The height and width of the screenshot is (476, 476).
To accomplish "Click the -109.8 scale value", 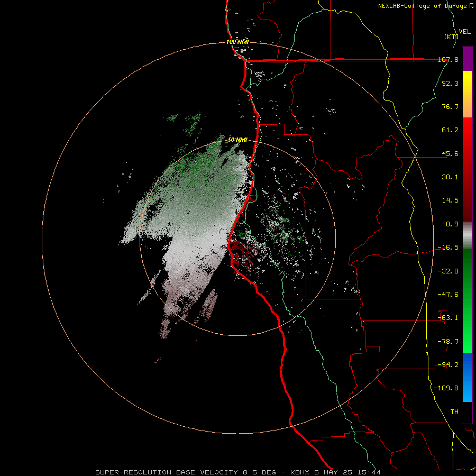I will 446,388.
